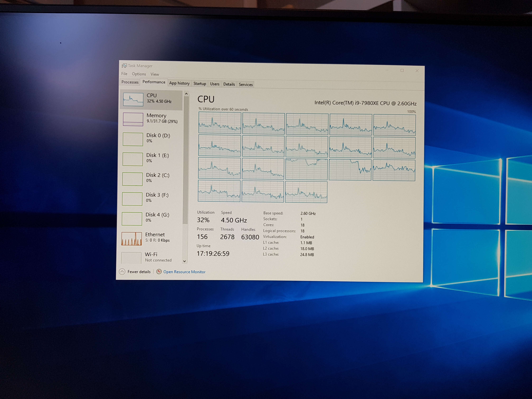Click the sidebar scroll down arrow
The width and height of the screenshot is (532, 399).
184,261
